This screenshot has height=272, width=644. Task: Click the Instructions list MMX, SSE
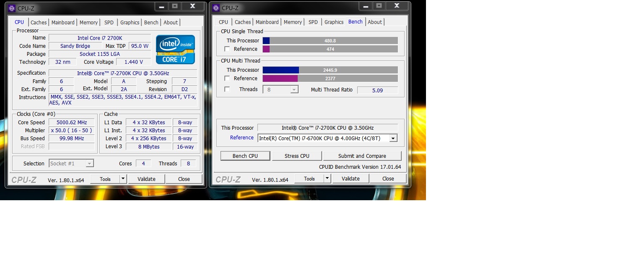(123, 100)
